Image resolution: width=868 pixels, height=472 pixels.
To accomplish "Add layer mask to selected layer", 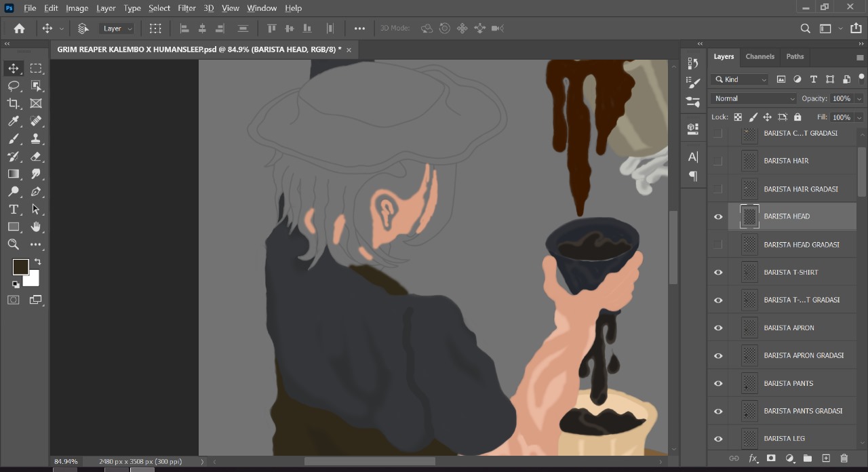I will 771,458.
